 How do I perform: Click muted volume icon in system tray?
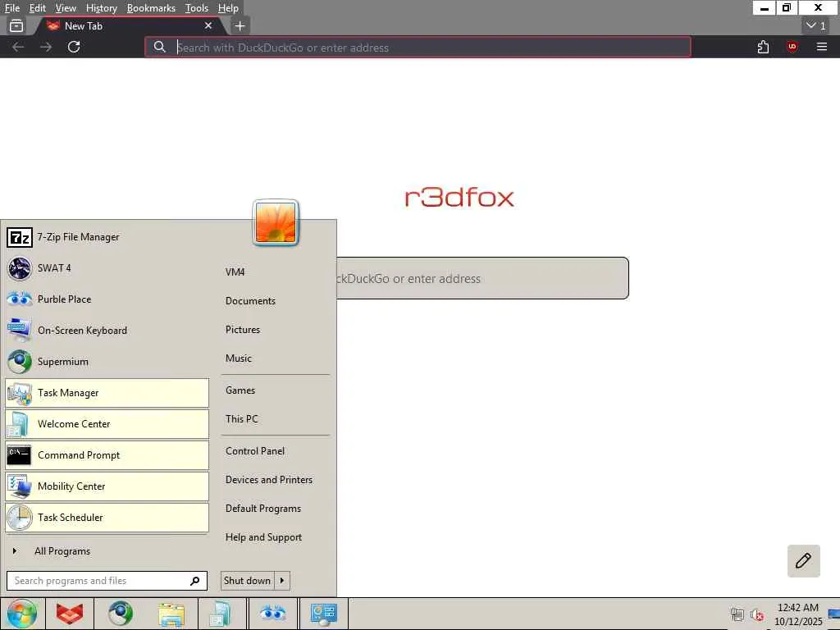point(757,614)
